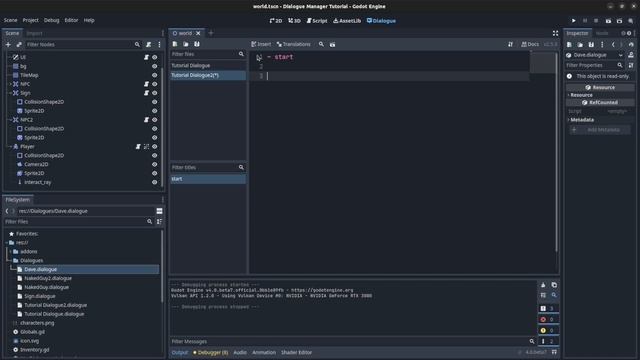Expand the NPC node in scene tree

coord(10,84)
